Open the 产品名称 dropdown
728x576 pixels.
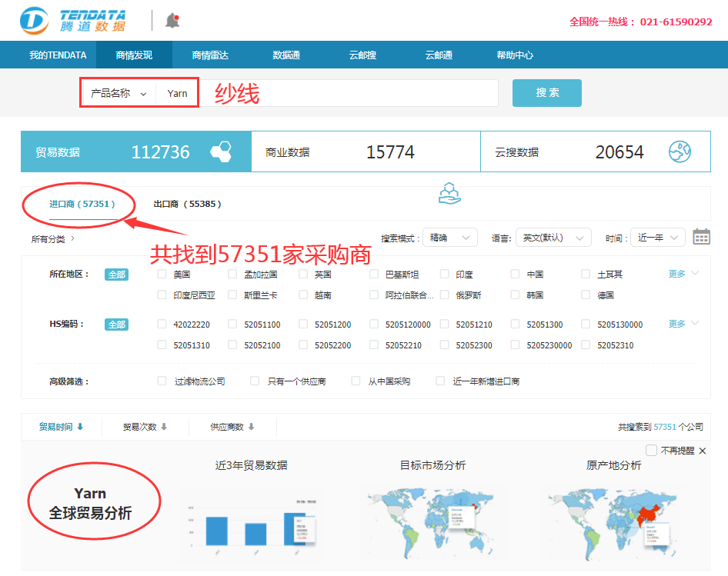pos(117,92)
